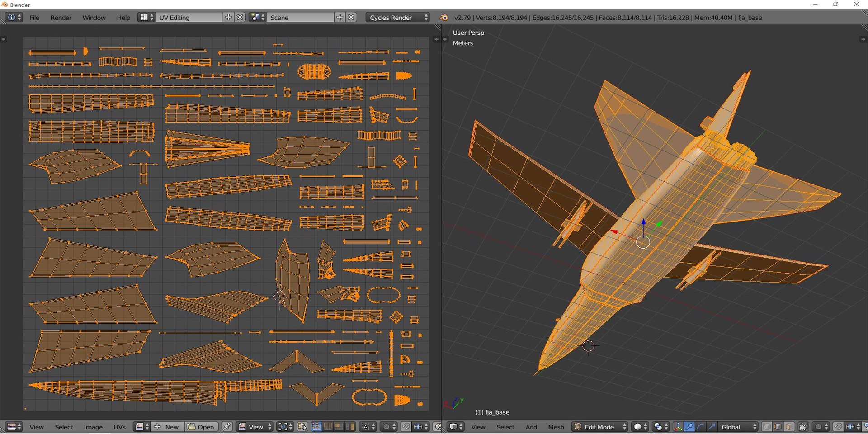Screen dimensions: 868x434
Task: Open the File menu
Action: 34,18
